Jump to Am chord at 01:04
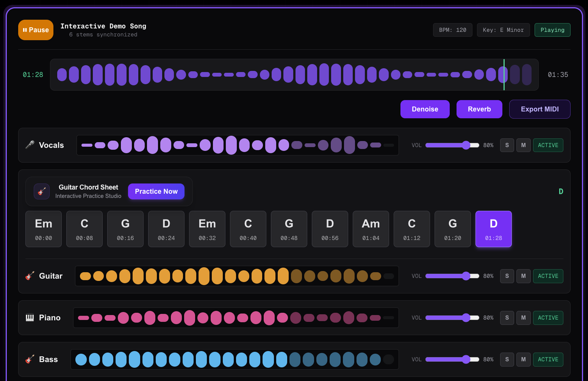The image size is (588, 381). [371, 229]
